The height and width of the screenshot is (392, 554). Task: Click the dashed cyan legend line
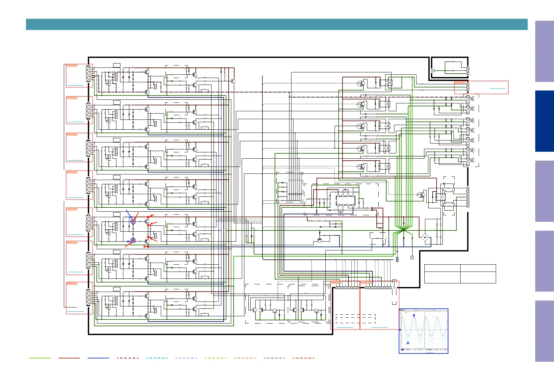tap(157, 358)
